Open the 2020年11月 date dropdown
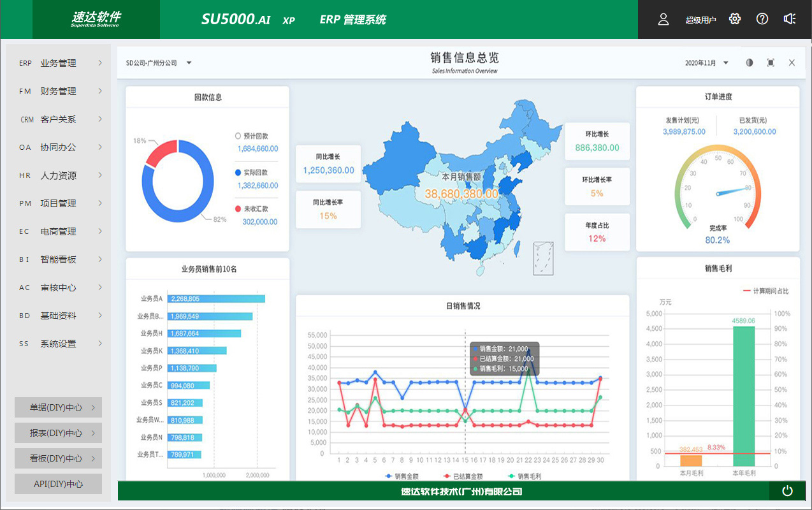Screen dimensions: 812x510 click(707, 63)
